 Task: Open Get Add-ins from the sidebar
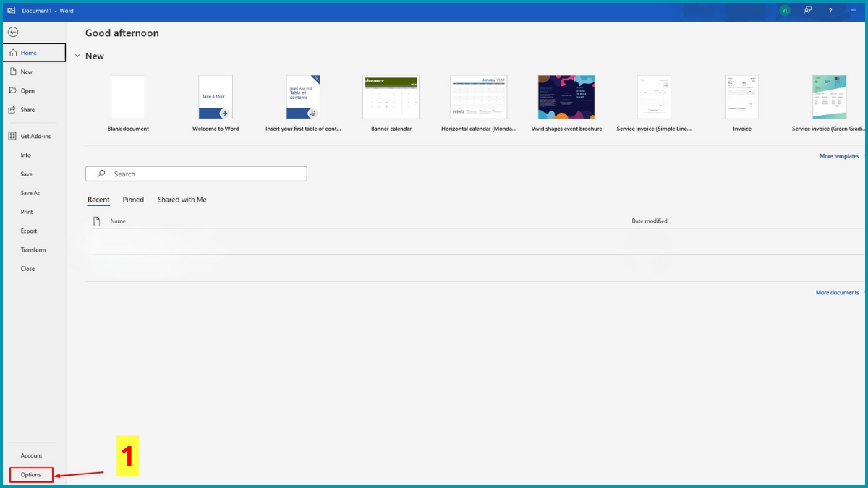pos(34,136)
